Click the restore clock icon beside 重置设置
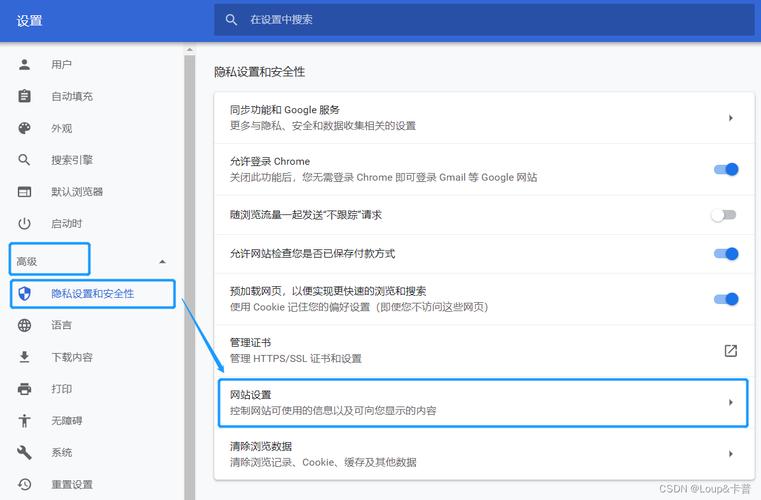 (24, 484)
